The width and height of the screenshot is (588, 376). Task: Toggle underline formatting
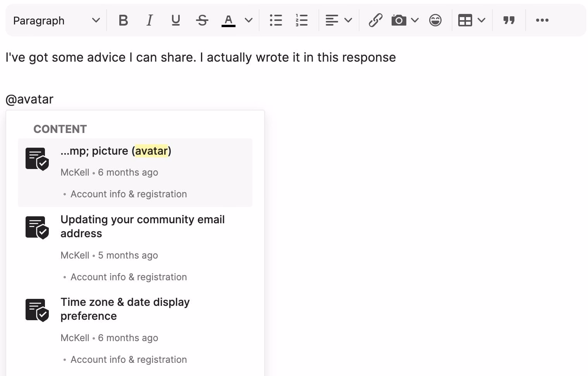(175, 20)
